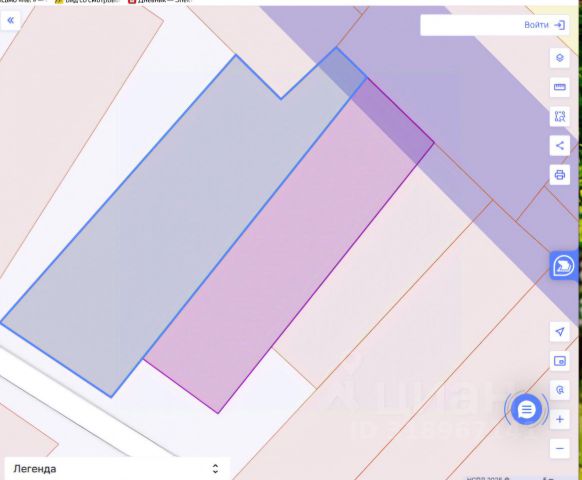Zoom in with the plus button
The height and width of the screenshot is (480, 582).
tap(559, 419)
